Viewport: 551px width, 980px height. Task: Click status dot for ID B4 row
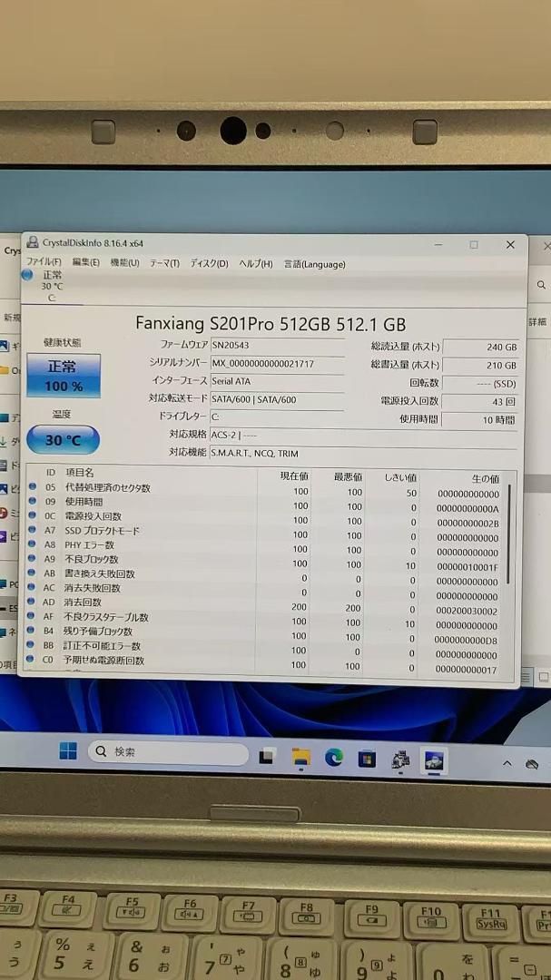coord(32,631)
